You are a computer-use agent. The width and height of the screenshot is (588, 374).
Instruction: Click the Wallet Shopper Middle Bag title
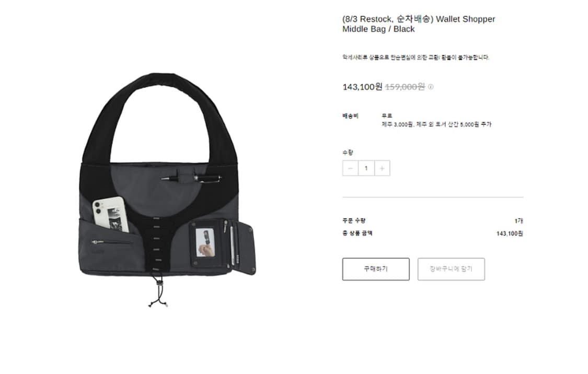click(419, 24)
